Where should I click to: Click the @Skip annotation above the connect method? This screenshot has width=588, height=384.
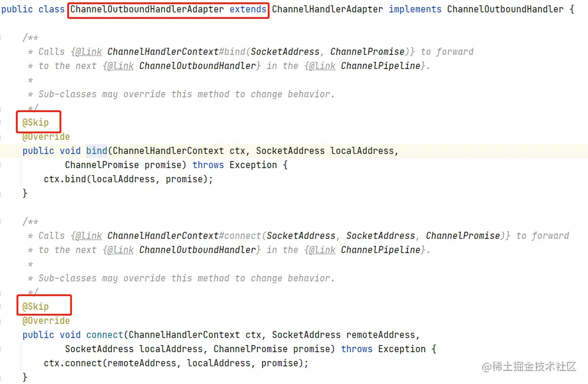35,307
